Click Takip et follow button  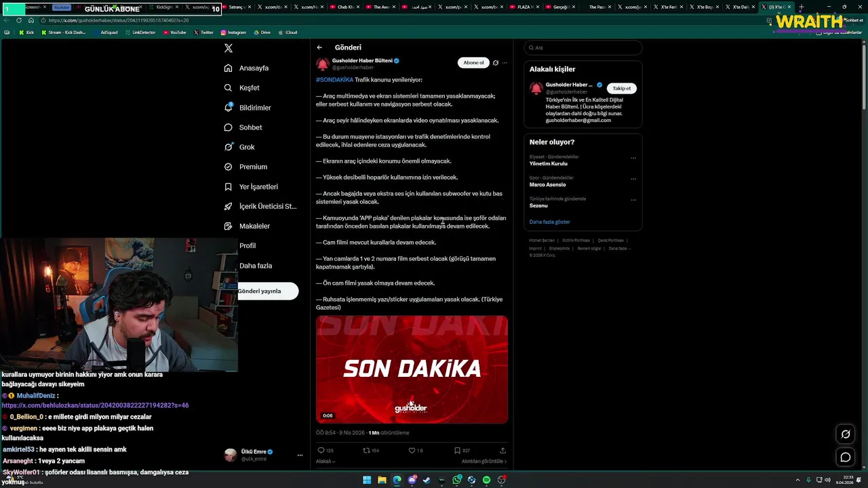click(621, 88)
